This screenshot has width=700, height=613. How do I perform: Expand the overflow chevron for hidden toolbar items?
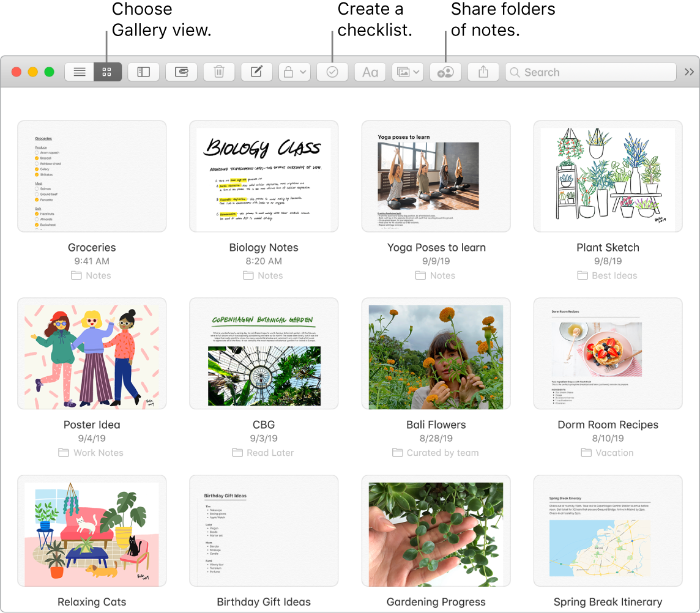click(690, 72)
